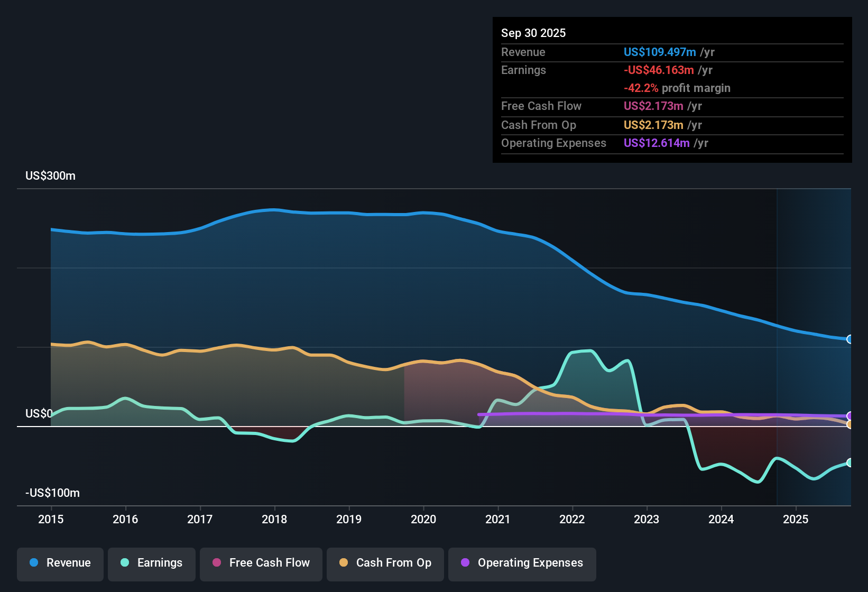Image resolution: width=868 pixels, height=592 pixels.
Task: Toggle the Free Cash Flow series visibility
Action: 261,563
